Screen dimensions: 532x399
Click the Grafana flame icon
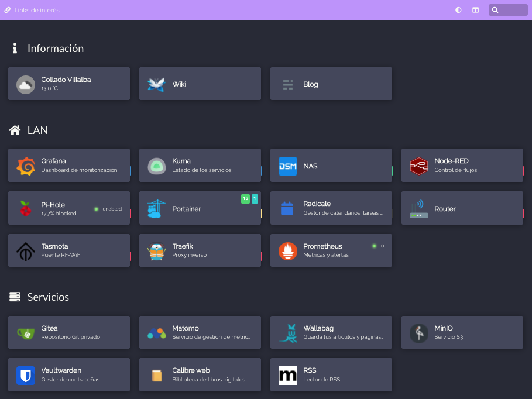click(x=26, y=165)
